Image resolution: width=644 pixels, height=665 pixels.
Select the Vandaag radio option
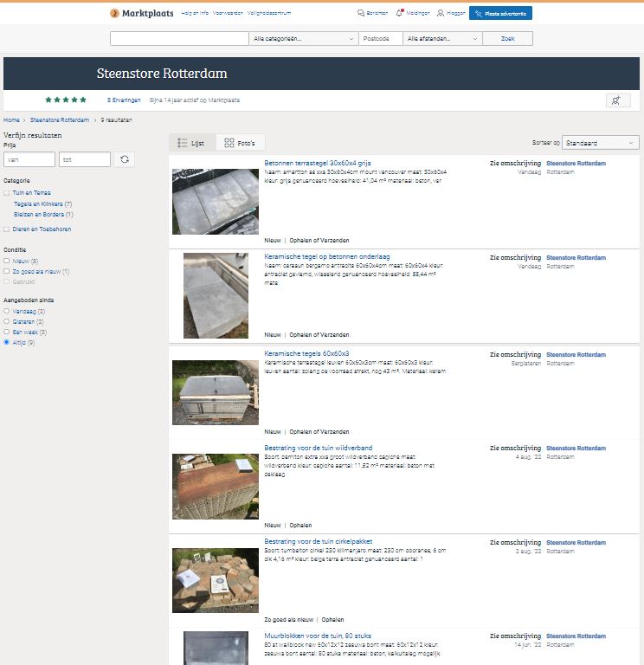coord(6,312)
